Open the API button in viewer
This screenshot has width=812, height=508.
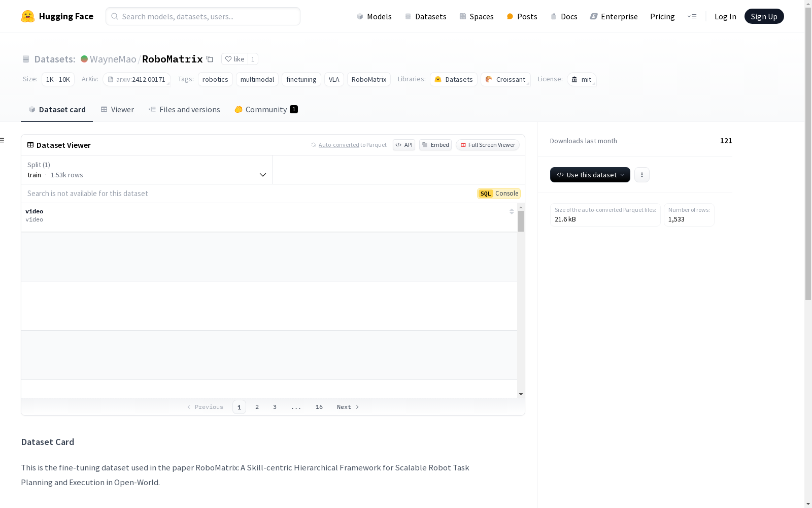point(403,145)
